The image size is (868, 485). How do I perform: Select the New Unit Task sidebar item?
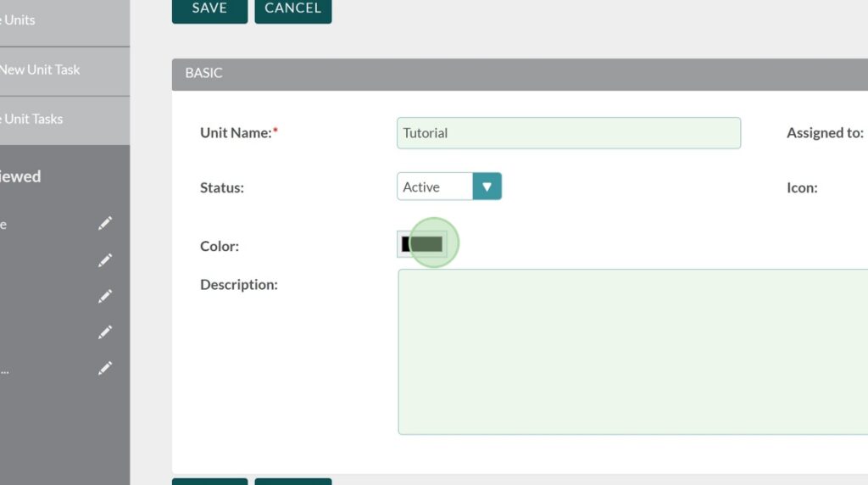tap(40, 70)
